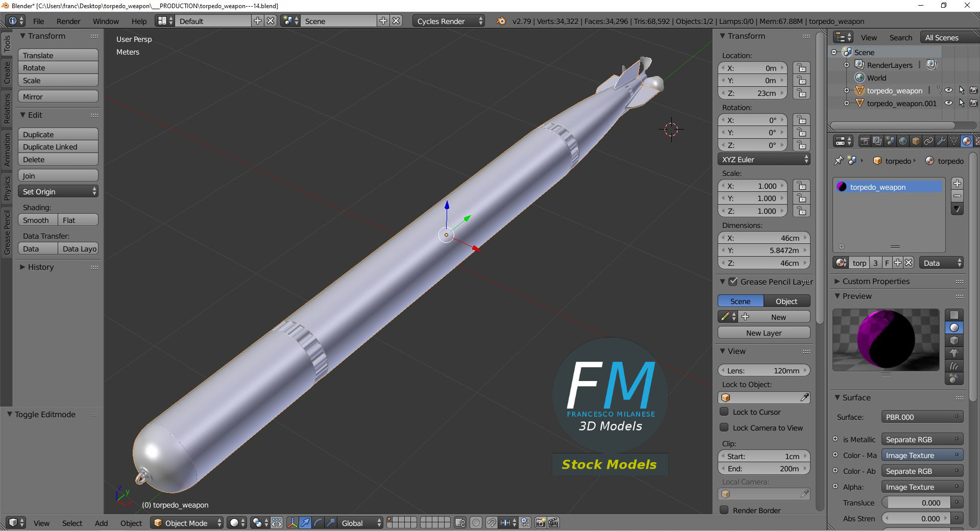Open the Constraints properties chain icon
The image size is (980, 531).
click(928, 141)
